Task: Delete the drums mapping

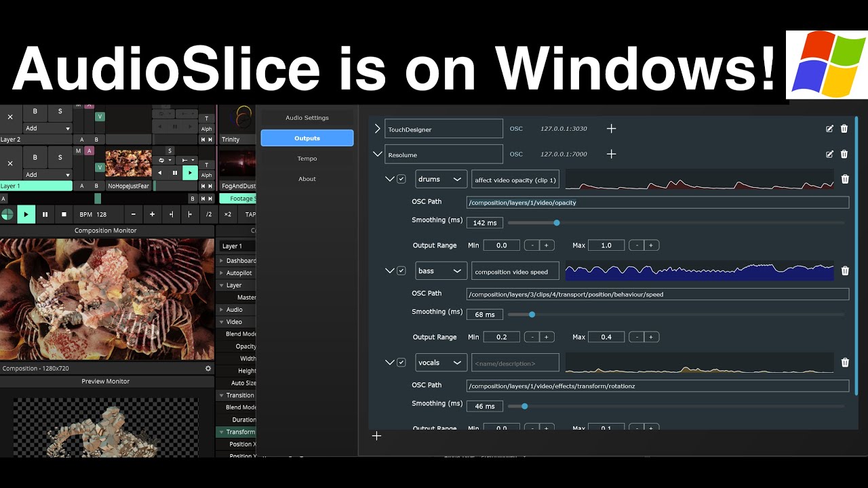Action: coord(845,180)
